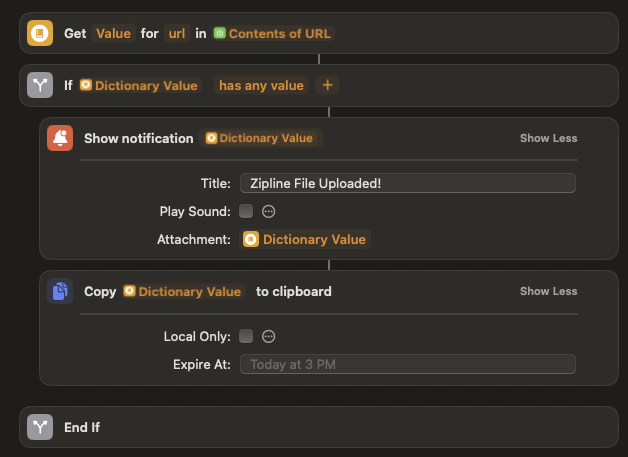Add a condition with the plus button
The height and width of the screenshot is (457, 628).
pos(326,85)
